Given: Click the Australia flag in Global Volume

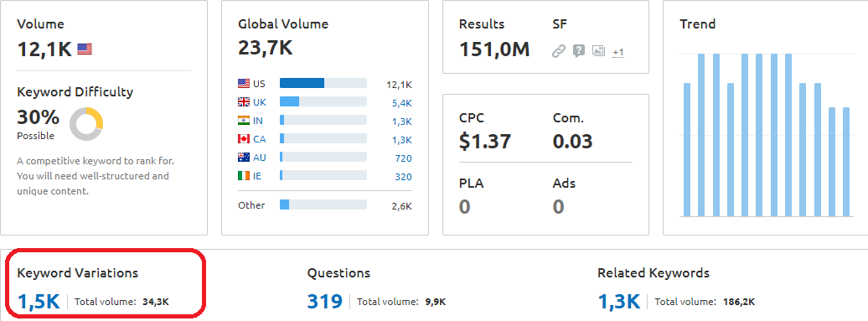Looking at the screenshot, I should [x=244, y=158].
